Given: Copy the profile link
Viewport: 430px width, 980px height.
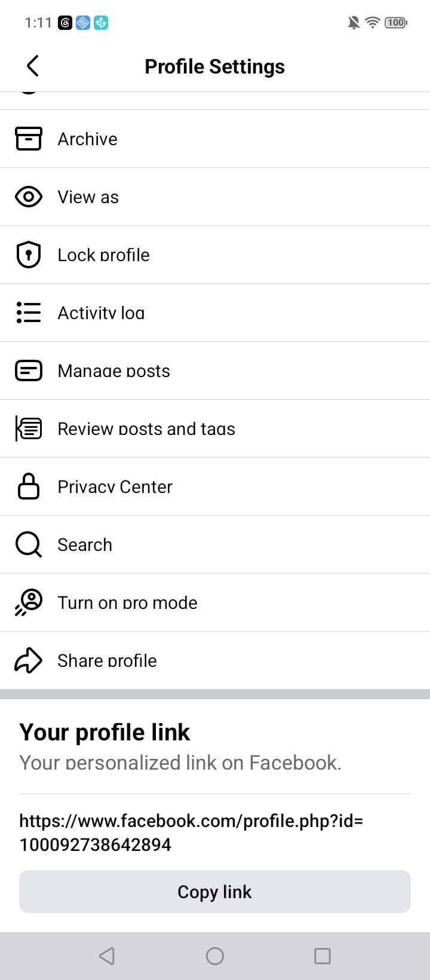Looking at the screenshot, I should coord(215,892).
